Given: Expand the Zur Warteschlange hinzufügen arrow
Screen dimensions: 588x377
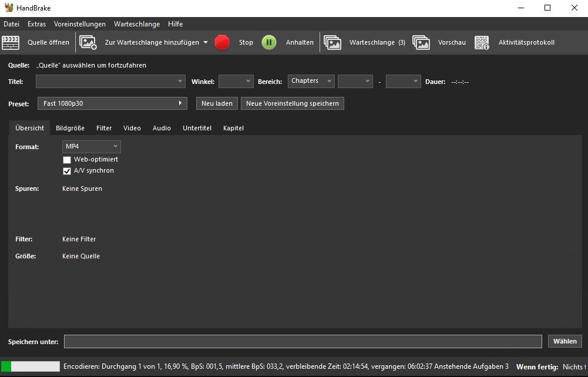Looking at the screenshot, I should click(206, 42).
